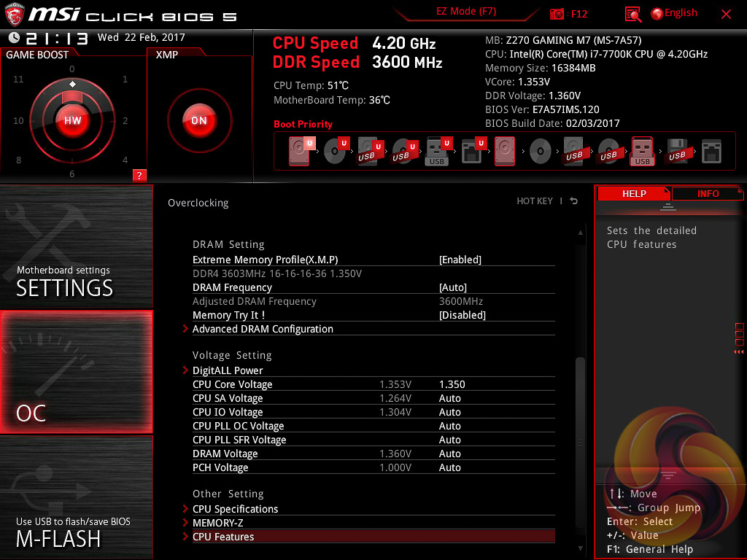Click the UEFI optical disc boot icon
This screenshot has width=747, height=560.
pyautogui.click(x=336, y=151)
